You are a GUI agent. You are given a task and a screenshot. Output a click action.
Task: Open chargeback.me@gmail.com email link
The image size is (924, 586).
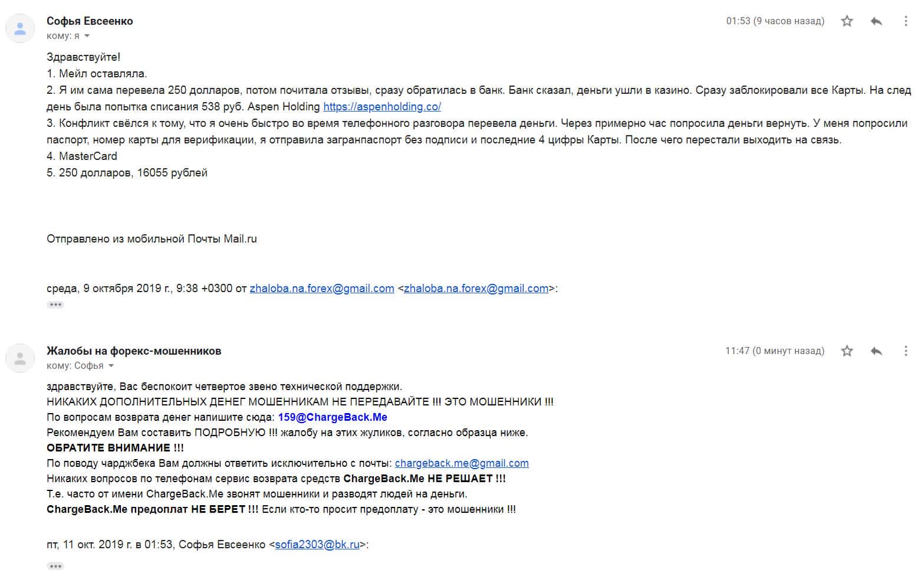pyautogui.click(x=462, y=463)
